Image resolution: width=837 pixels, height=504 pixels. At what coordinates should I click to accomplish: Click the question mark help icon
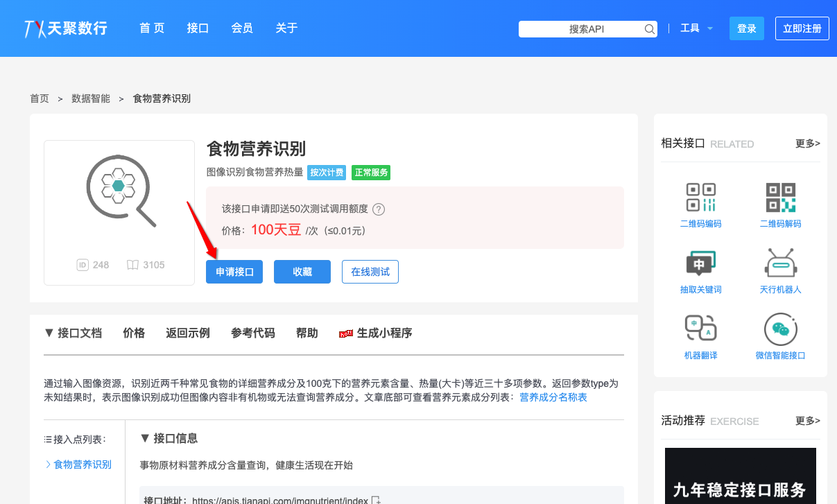click(379, 209)
